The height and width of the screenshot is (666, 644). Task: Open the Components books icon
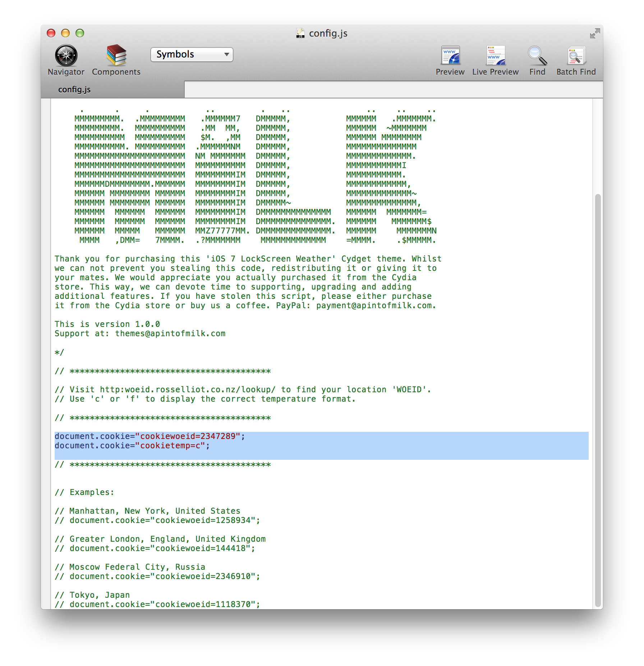pyautogui.click(x=116, y=55)
